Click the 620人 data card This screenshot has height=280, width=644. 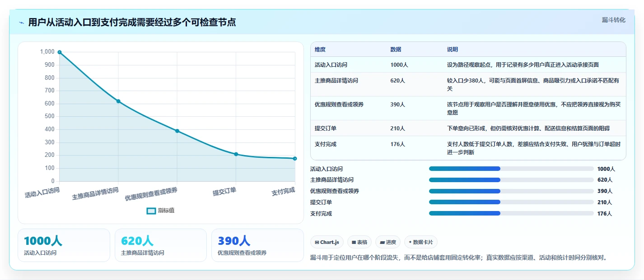tap(161, 245)
